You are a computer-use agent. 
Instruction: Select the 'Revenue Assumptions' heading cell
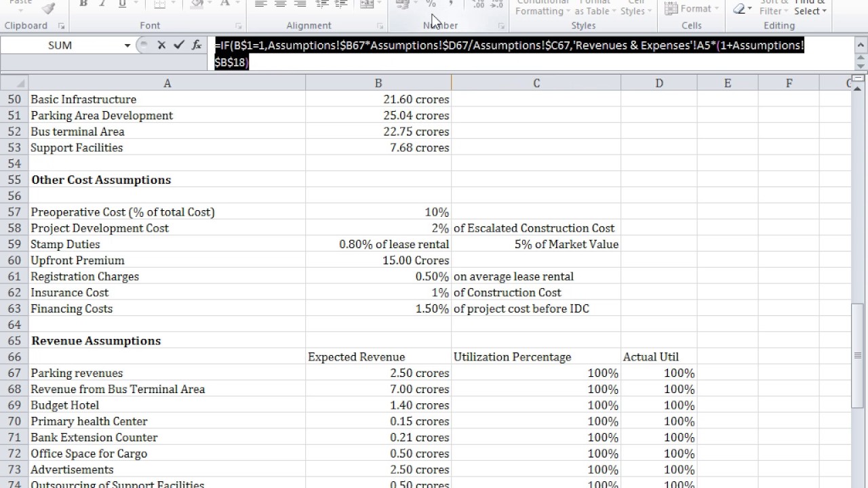pyautogui.click(x=167, y=341)
